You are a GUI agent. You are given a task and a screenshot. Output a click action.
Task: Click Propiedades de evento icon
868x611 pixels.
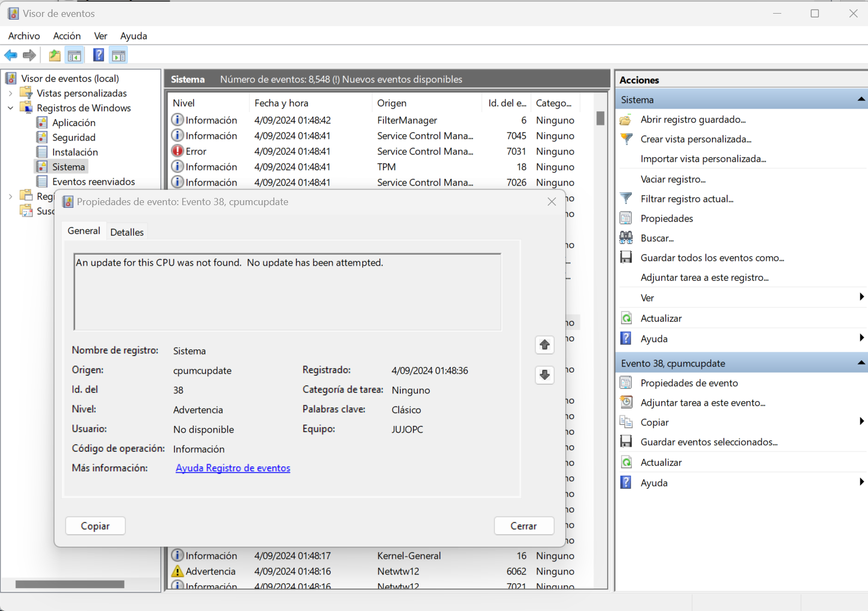626,383
